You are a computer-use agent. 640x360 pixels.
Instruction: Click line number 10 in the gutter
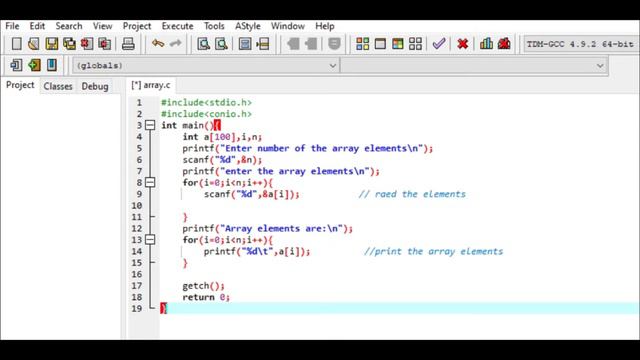(137, 205)
